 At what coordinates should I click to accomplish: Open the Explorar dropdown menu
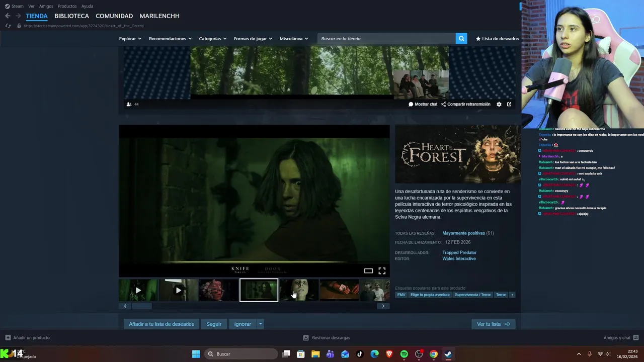point(130,39)
